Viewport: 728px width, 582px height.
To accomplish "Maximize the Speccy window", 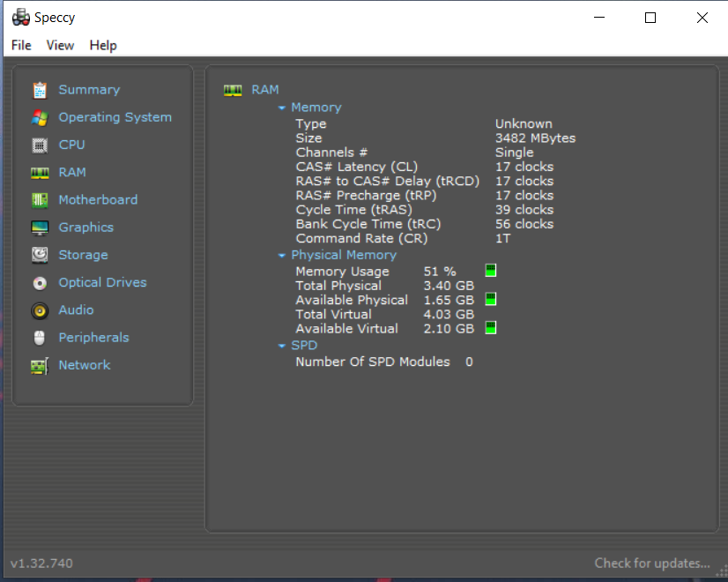I will [x=650, y=18].
